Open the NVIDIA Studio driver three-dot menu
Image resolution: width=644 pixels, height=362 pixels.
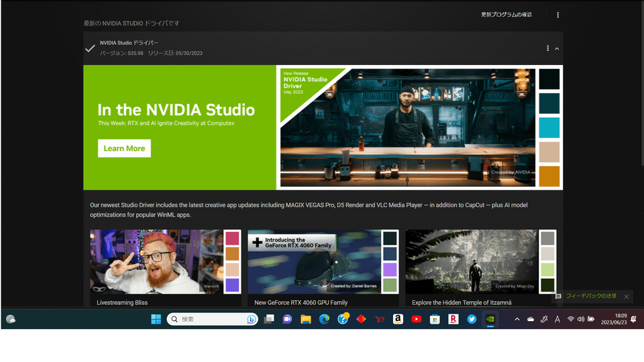tap(547, 48)
